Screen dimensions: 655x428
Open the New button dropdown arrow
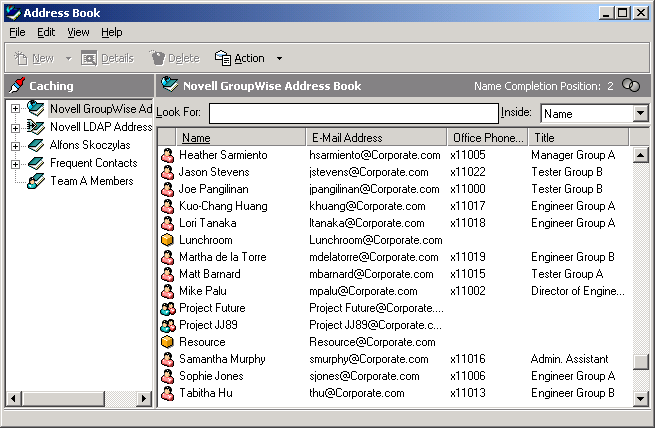click(x=69, y=58)
